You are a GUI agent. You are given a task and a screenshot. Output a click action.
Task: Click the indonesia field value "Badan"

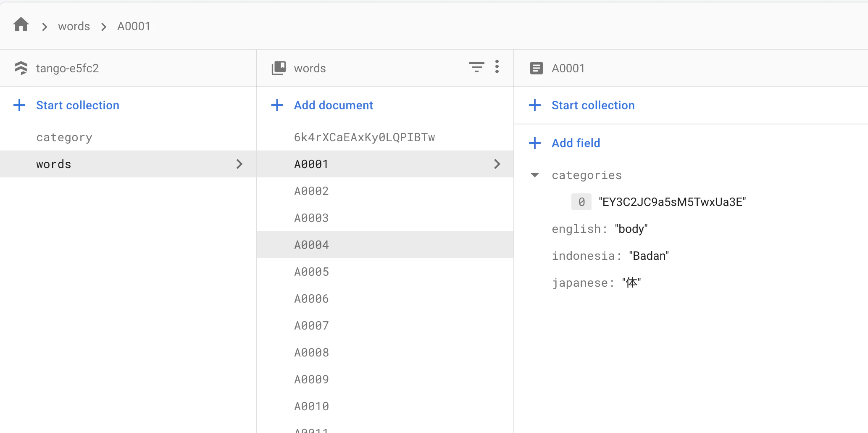649,256
